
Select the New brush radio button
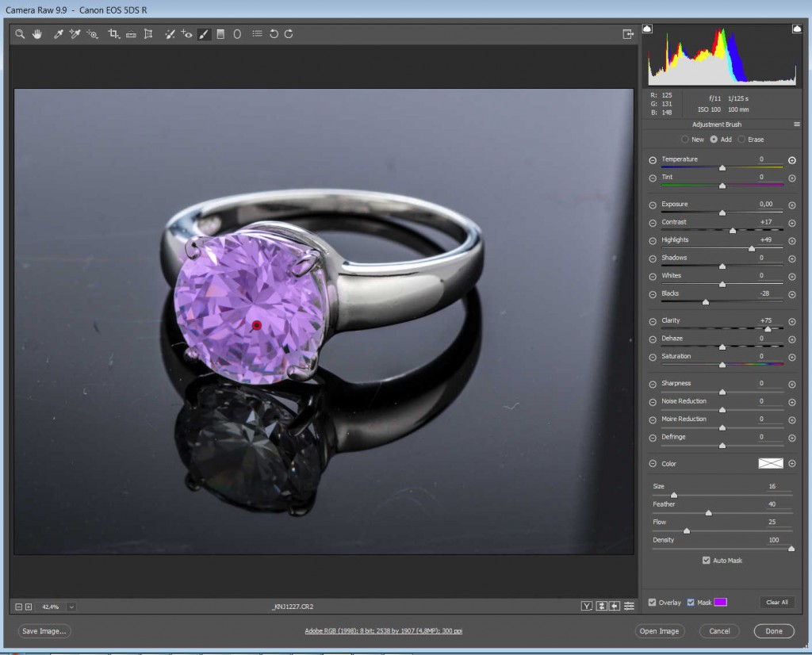click(x=685, y=140)
